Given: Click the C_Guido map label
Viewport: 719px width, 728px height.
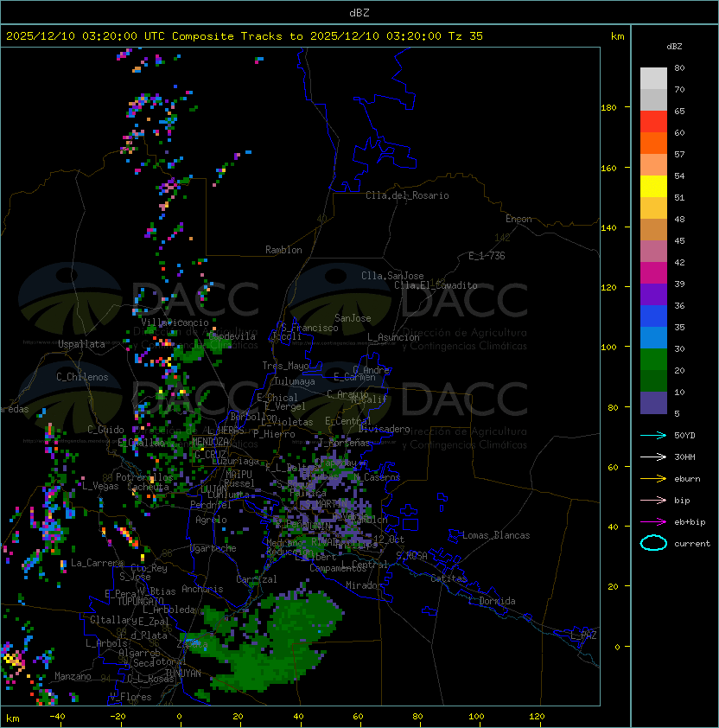Looking at the screenshot, I should click(105, 430).
